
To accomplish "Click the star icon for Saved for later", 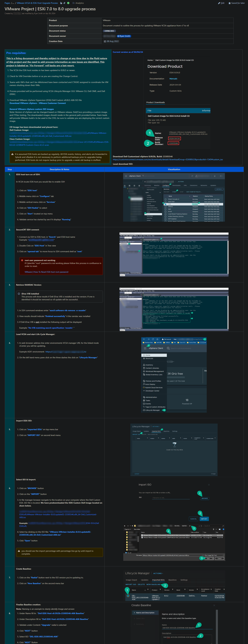I will (229, 3).
